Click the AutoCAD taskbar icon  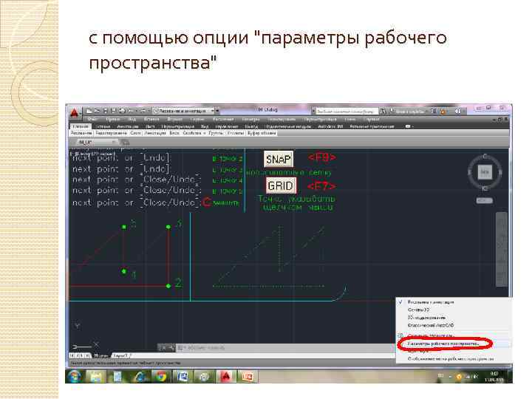click(x=227, y=376)
